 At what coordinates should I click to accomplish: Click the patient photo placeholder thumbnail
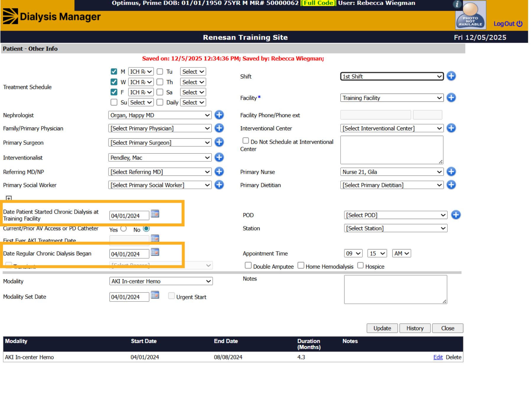(x=470, y=15)
